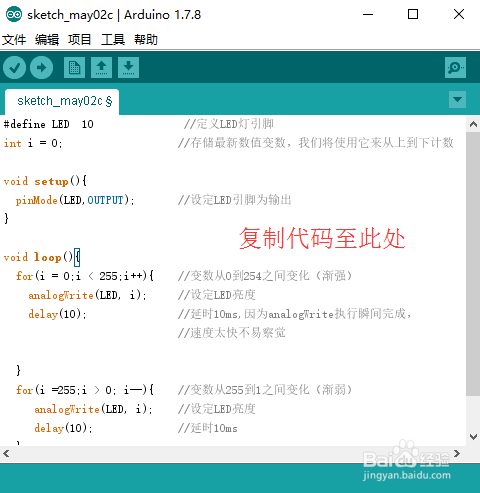
Task: Click the first 'delay(10);' line
Action: point(57,314)
